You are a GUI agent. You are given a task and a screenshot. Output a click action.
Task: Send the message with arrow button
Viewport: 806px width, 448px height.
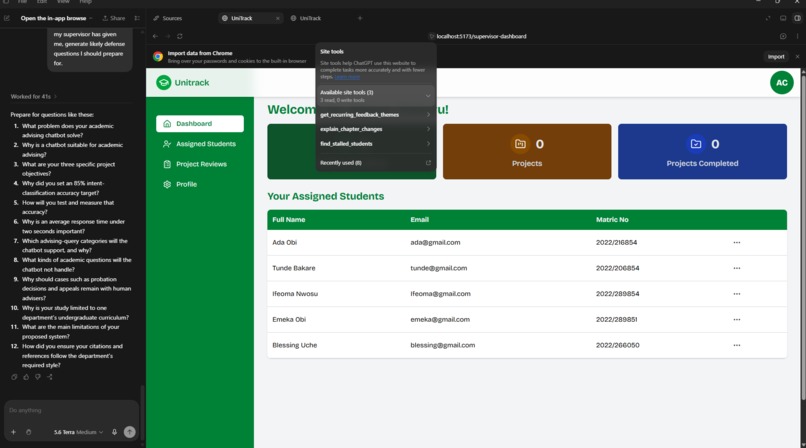pos(130,432)
